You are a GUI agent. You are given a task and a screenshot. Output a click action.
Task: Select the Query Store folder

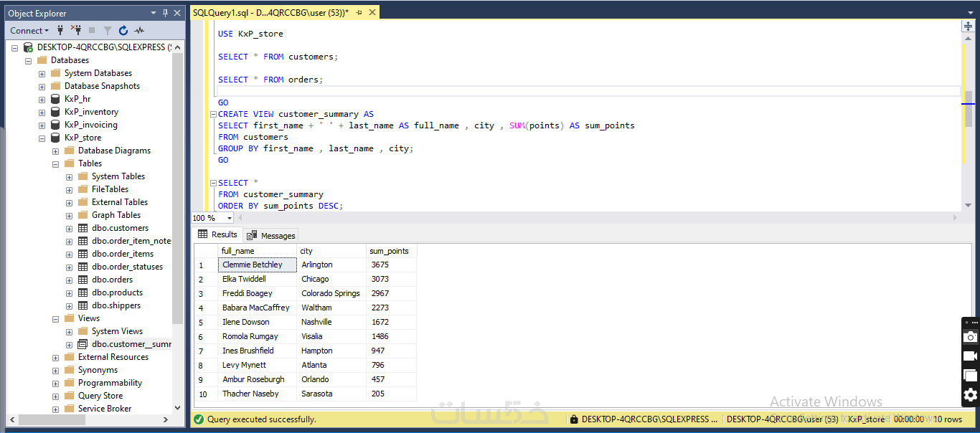100,396
